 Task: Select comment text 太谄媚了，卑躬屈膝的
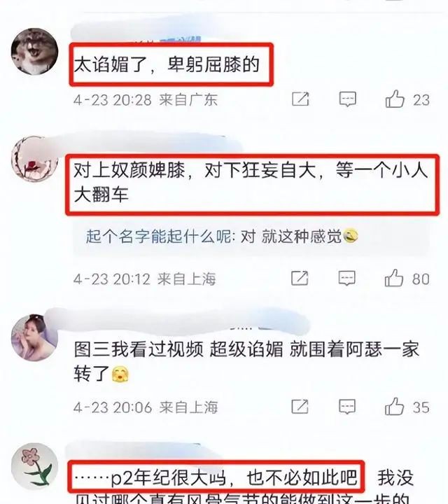tap(167, 64)
